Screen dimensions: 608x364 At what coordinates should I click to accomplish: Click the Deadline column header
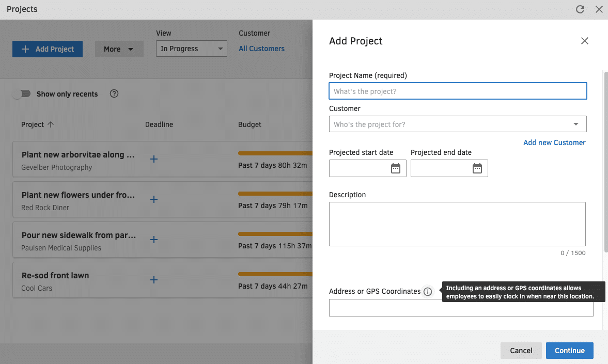159,124
